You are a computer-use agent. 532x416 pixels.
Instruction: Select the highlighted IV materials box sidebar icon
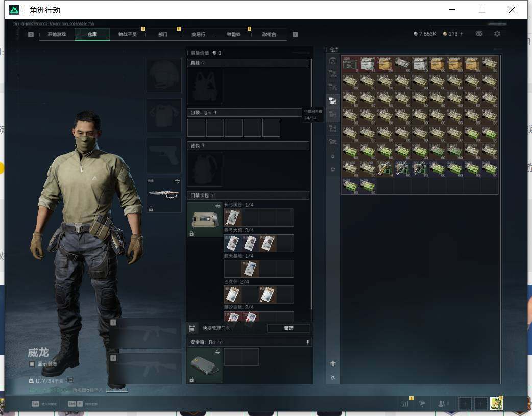(333, 101)
